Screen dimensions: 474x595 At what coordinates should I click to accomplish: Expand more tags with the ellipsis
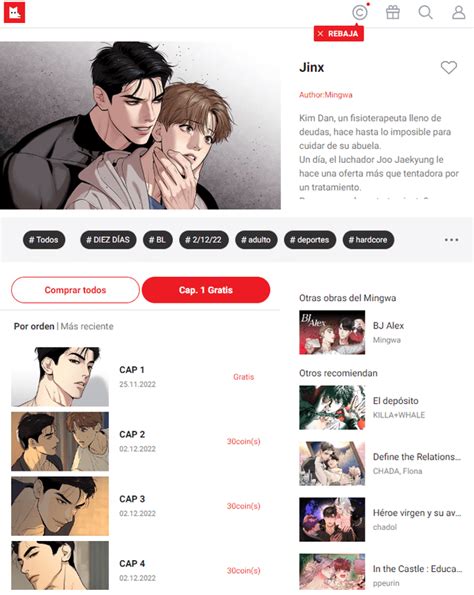452,240
